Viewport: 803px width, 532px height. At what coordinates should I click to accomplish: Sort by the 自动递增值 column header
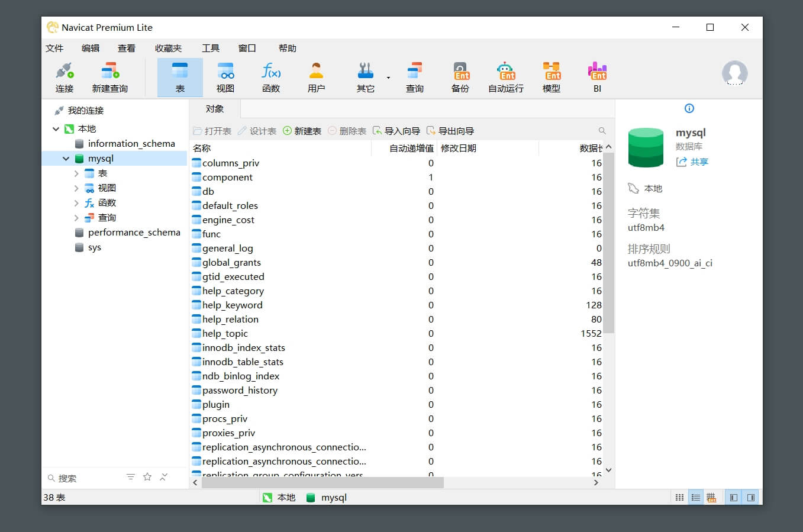click(404, 148)
